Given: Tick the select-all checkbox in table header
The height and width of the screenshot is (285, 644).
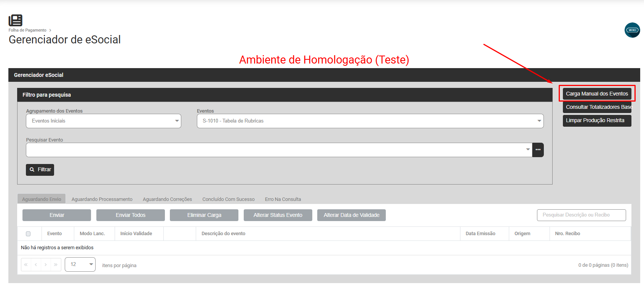Looking at the screenshot, I should pos(28,234).
